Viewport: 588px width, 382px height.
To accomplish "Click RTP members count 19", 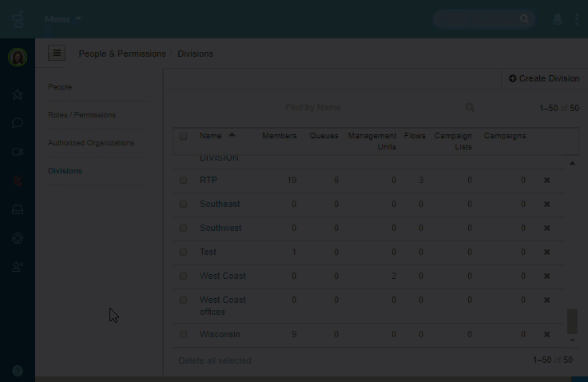I will (x=292, y=180).
